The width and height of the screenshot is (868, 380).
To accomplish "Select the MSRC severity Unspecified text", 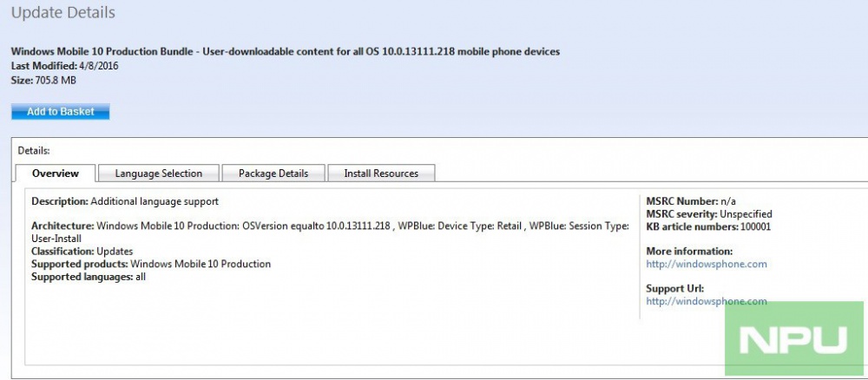I will [x=709, y=214].
